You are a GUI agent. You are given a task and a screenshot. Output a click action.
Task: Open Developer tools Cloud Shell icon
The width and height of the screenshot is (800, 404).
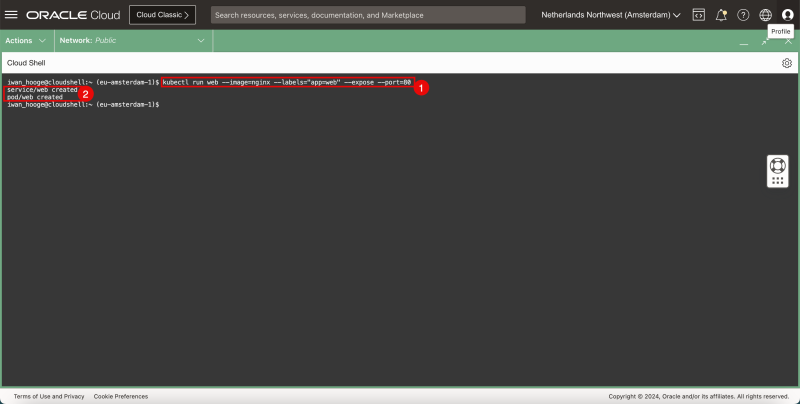(x=698, y=15)
